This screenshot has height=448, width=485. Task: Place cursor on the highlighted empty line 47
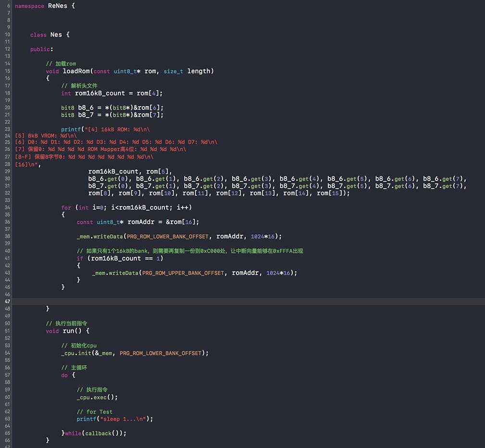click(240, 301)
